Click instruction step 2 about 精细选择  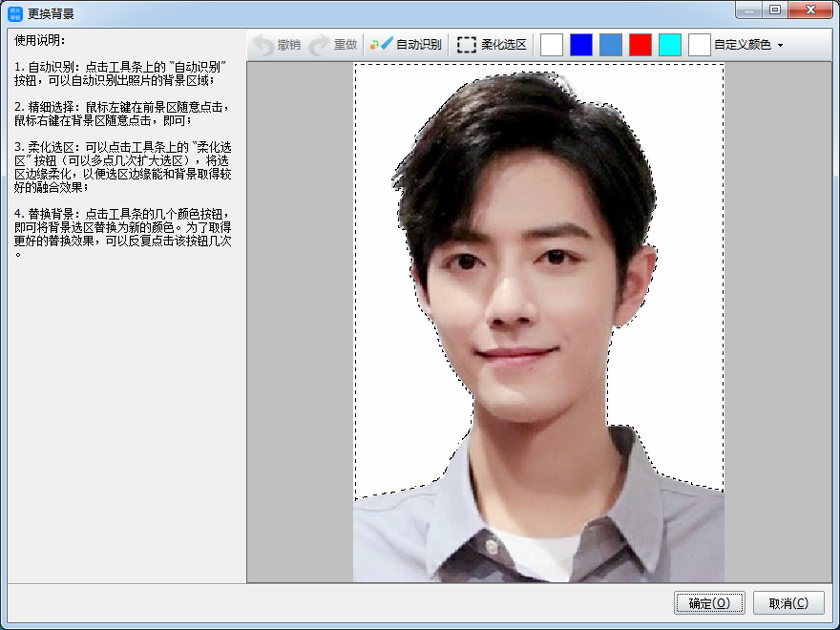[x=121, y=114]
